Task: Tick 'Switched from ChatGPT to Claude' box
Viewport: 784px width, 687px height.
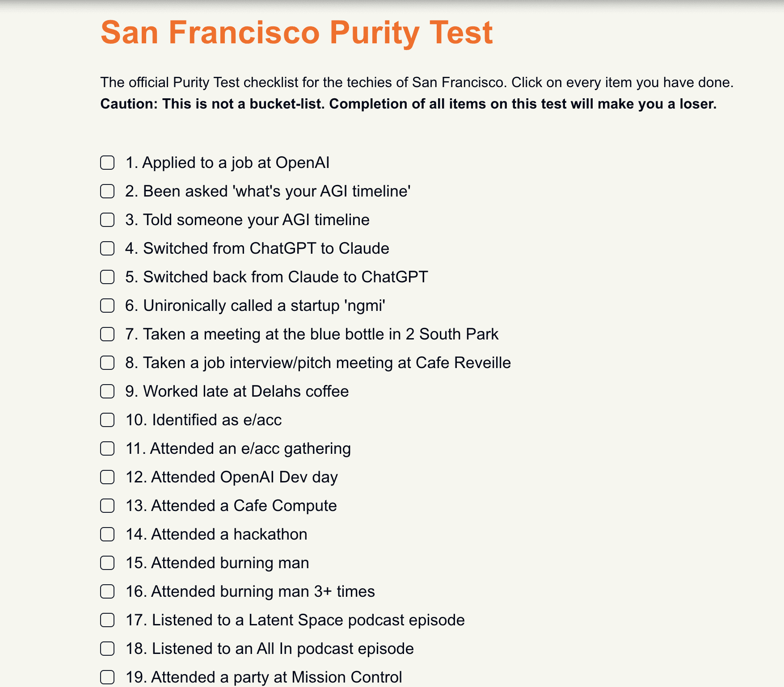Action: 107,248
